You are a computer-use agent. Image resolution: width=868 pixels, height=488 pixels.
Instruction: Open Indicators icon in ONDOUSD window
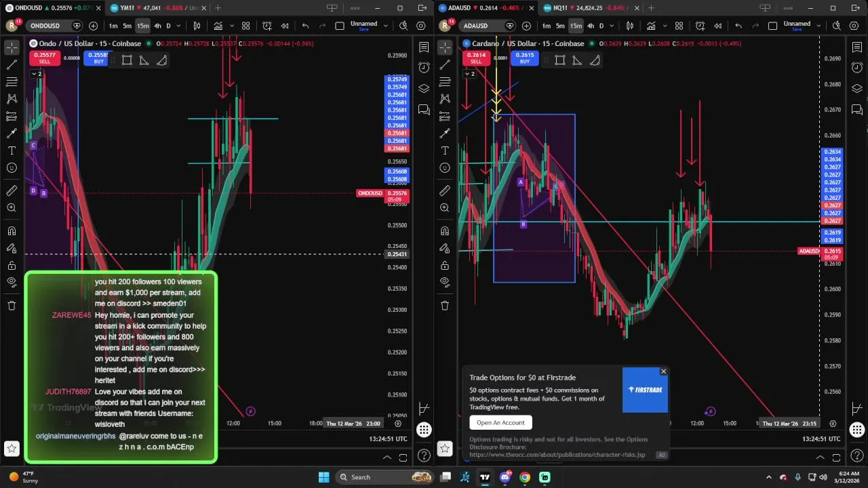click(x=218, y=26)
